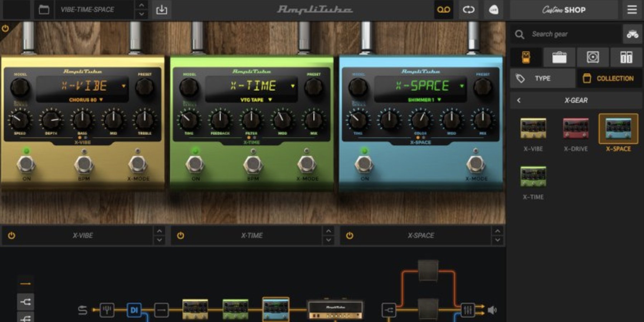Select the single line routing icon

coord(25,284)
